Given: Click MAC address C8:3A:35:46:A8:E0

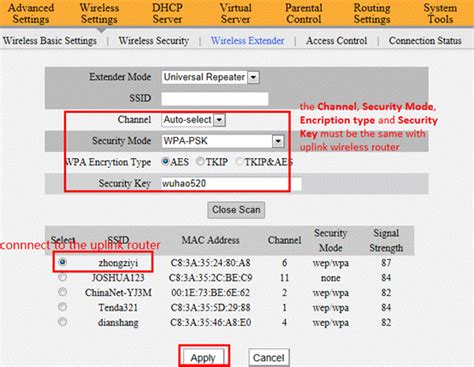Looking at the screenshot, I should 210,323.
